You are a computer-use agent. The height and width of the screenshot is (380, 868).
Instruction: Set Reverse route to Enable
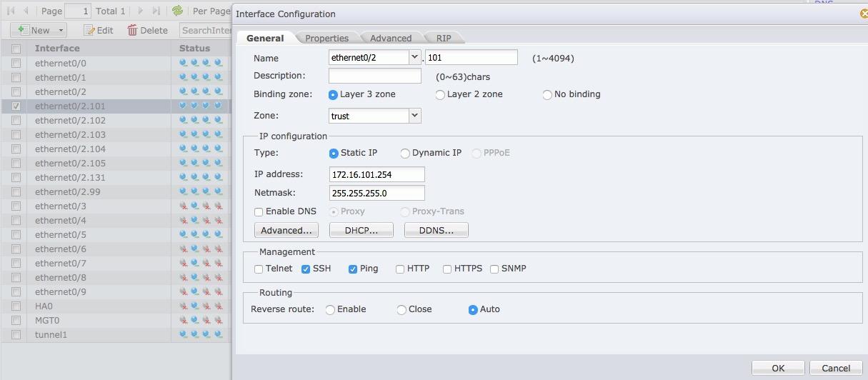[330, 310]
